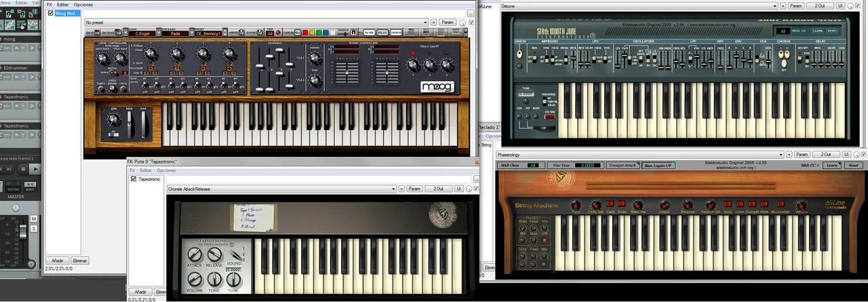
Task: Toggle the String Machine Cello button
Action: point(610,204)
